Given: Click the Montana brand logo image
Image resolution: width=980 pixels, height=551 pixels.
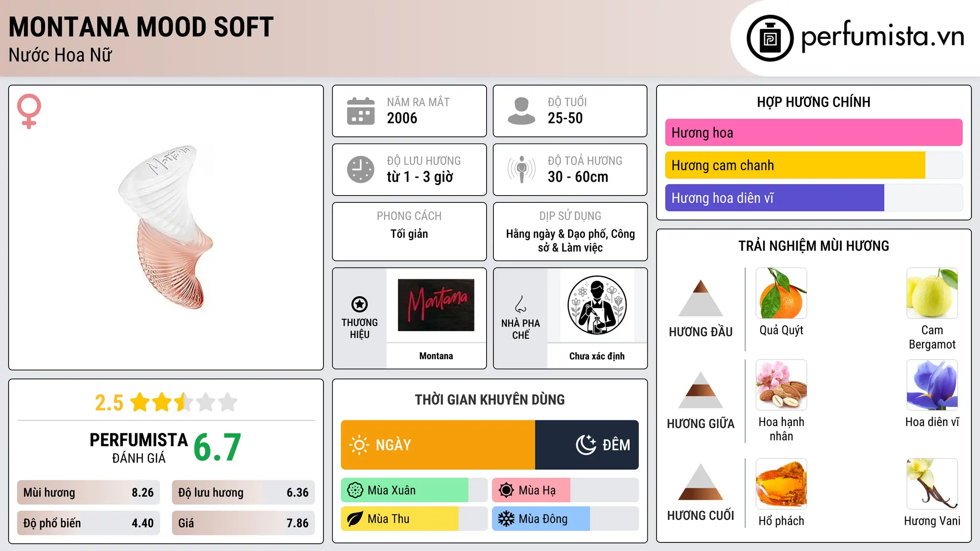Looking at the screenshot, I should click(x=436, y=305).
